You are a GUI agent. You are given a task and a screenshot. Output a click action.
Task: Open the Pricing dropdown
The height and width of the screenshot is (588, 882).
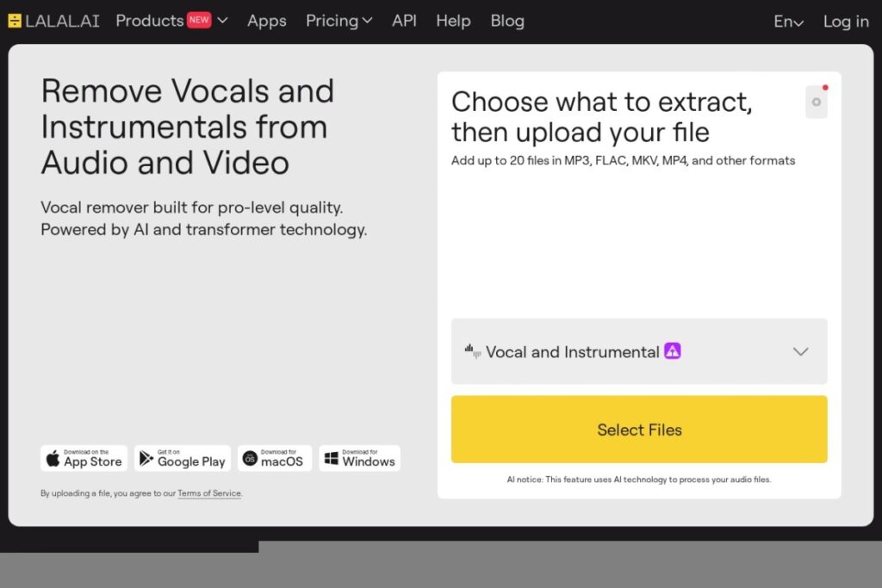(339, 21)
